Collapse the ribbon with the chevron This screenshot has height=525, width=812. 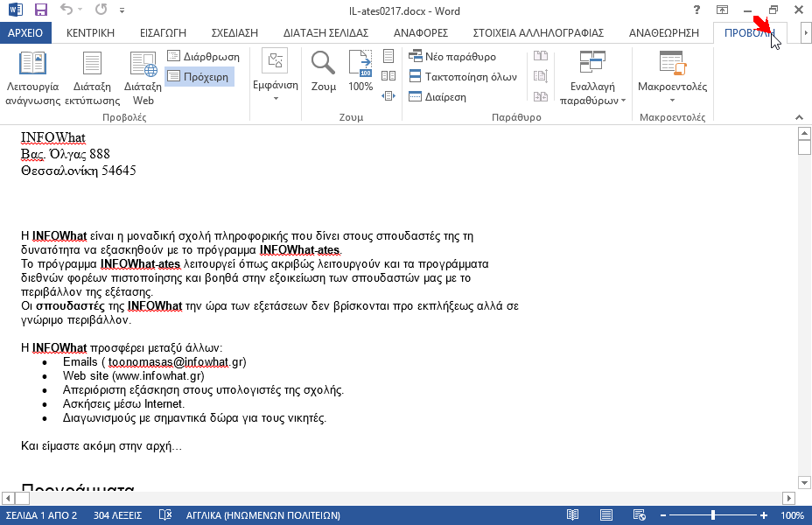pos(799,117)
